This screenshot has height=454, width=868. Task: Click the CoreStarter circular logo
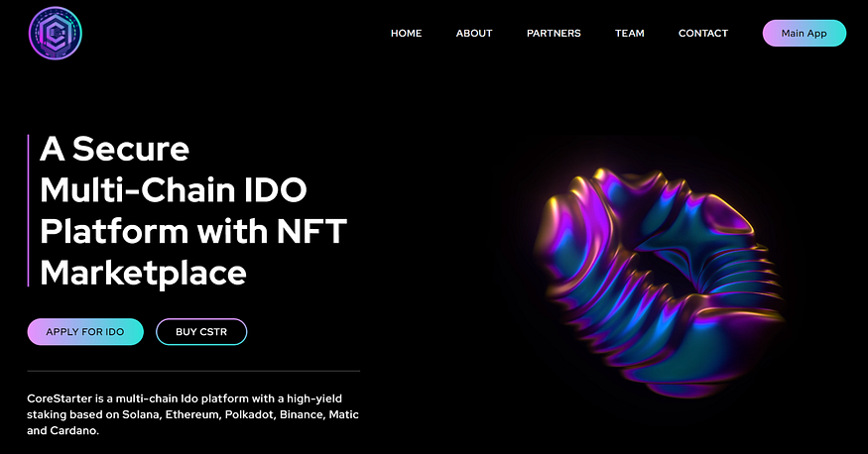(x=56, y=33)
